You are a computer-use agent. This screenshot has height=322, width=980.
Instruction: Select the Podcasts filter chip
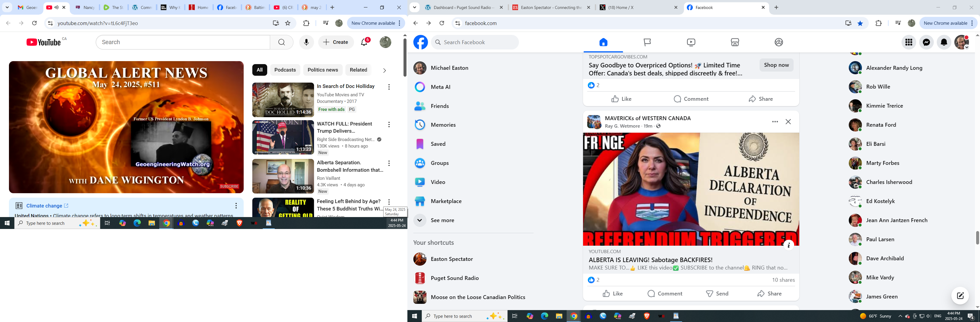tap(285, 70)
